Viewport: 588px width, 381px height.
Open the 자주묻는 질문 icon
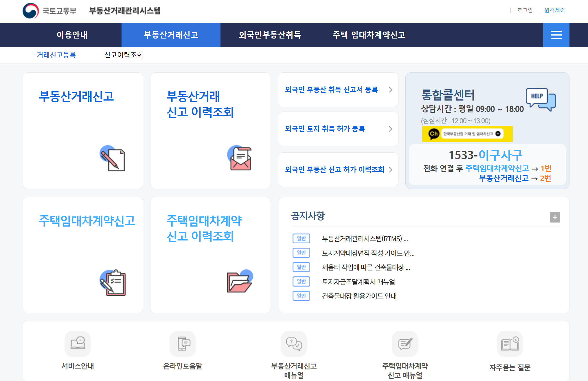click(510, 344)
